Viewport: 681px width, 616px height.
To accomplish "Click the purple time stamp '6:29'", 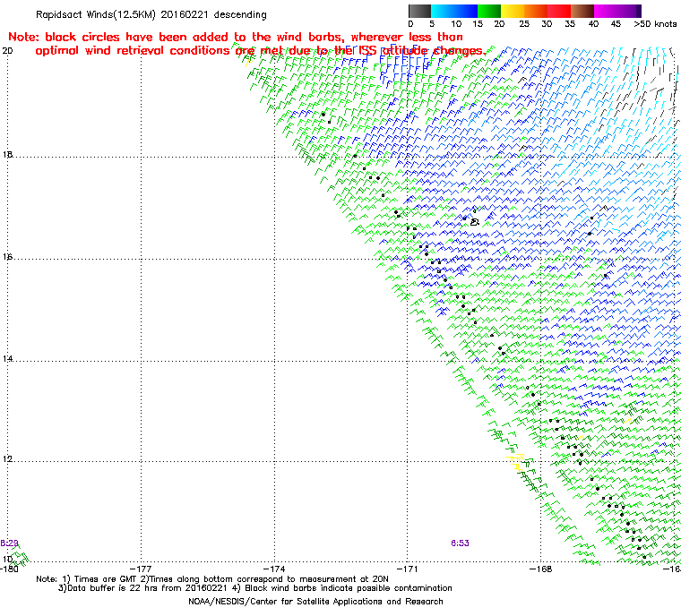I will tap(9, 543).
